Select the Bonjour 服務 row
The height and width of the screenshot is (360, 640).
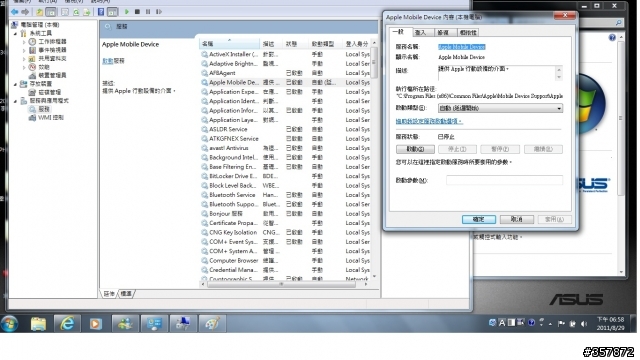(x=285, y=213)
